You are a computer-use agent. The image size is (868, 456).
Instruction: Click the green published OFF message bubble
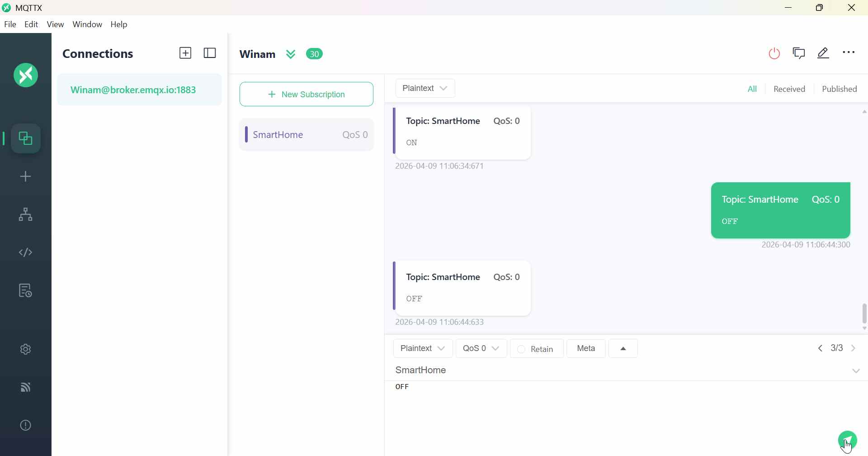tap(781, 210)
